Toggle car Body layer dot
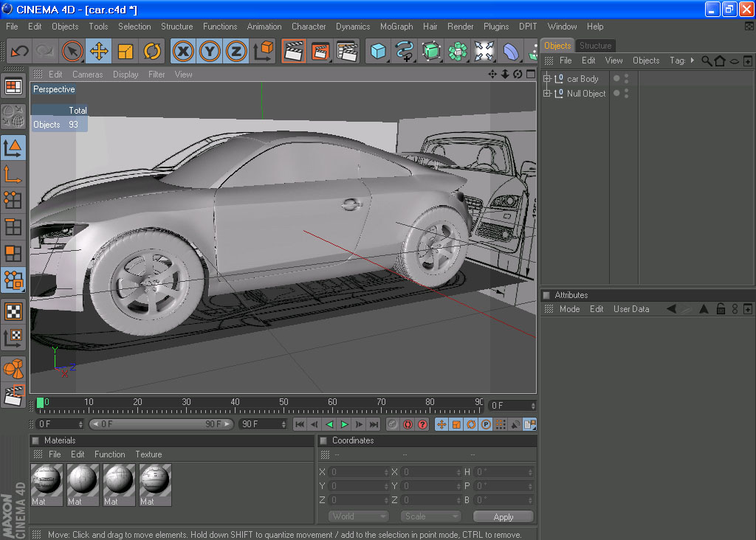 pos(616,78)
